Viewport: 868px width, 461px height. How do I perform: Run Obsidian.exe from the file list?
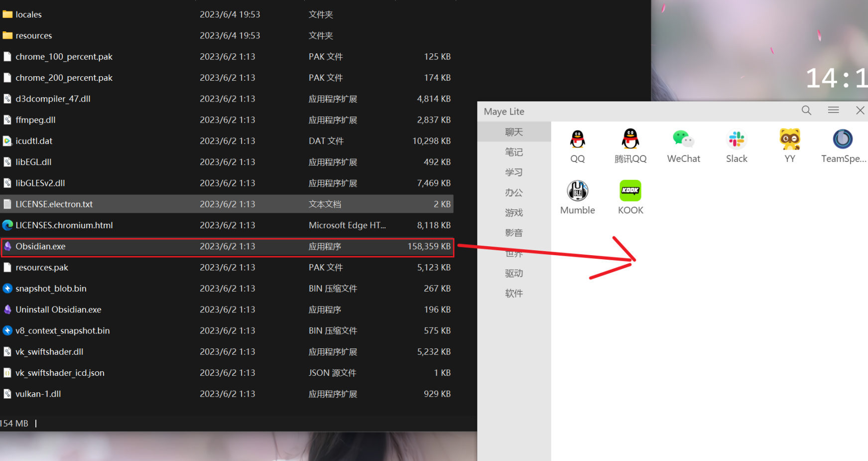(40, 246)
